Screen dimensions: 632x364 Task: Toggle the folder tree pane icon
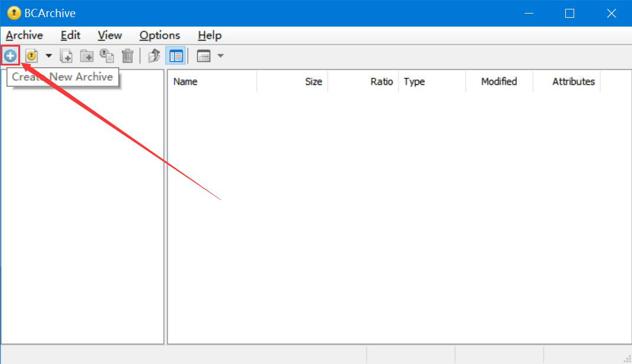[x=176, y=56]
